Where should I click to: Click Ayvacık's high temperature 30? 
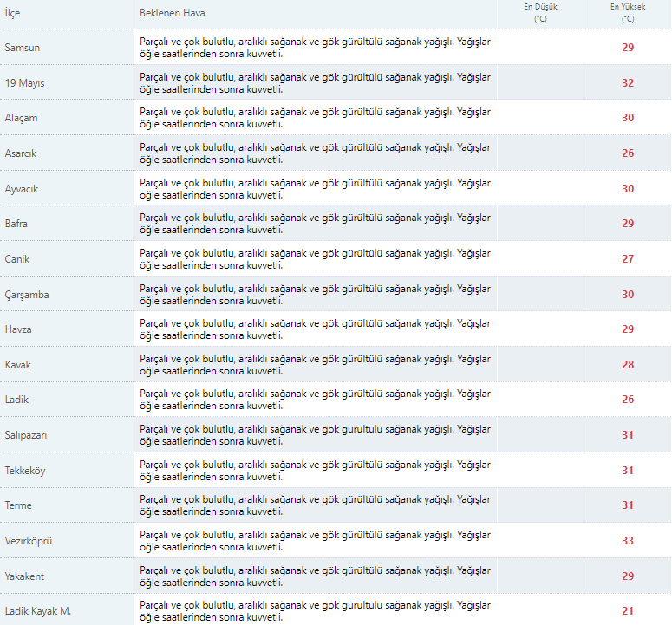point(628,189)
